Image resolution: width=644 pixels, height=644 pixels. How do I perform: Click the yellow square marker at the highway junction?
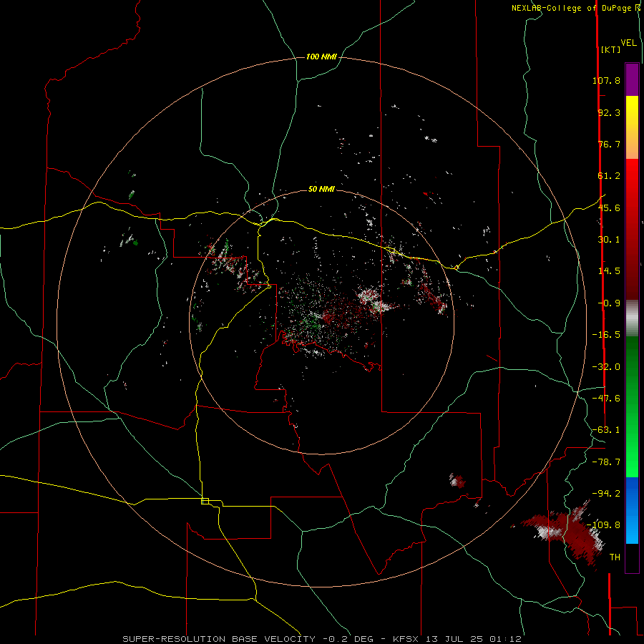205,501
